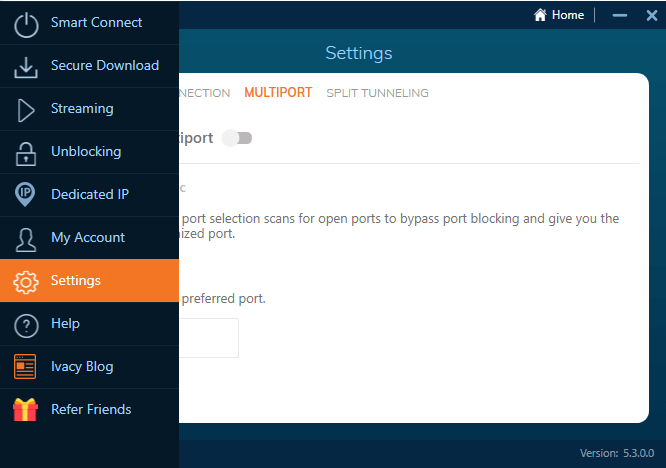Image resolution: width=666 pixels, height=468 pixels.
Task: Switch to the Split Tunneling tab
Action: [377, 93]
